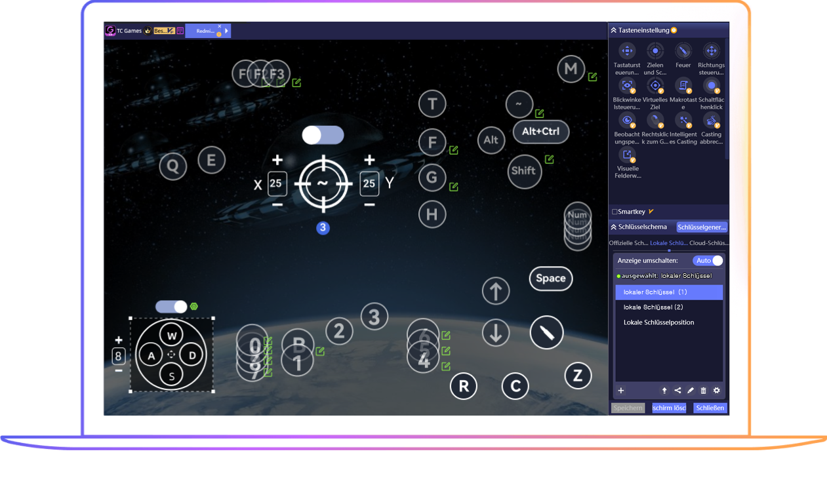Collapse the Schlüsselschema section
The width and height of the screenshot is (827, 504).
click(x=613, y=227)
